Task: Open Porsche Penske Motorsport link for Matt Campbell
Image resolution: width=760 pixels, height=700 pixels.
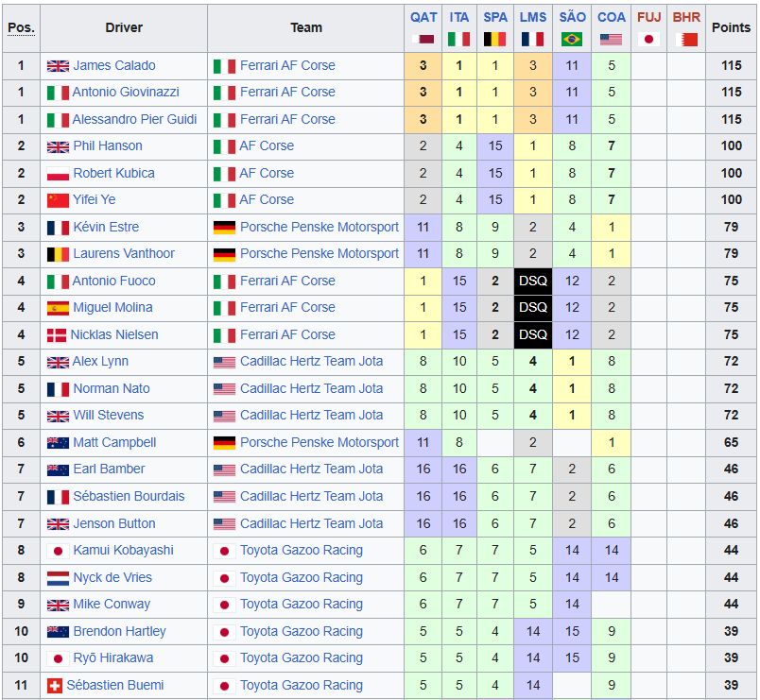Action: 320,442
